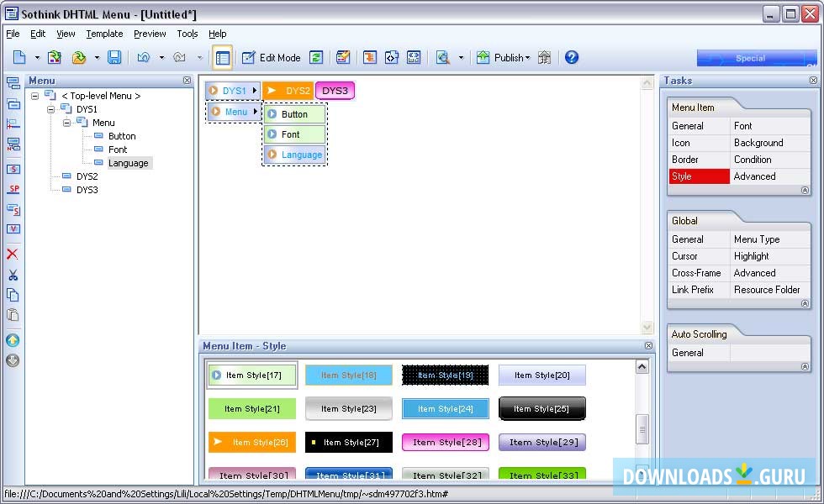Click the Undo toolbar icon
824x504 pixels.
pyautogui.click(x=144, y=57)
